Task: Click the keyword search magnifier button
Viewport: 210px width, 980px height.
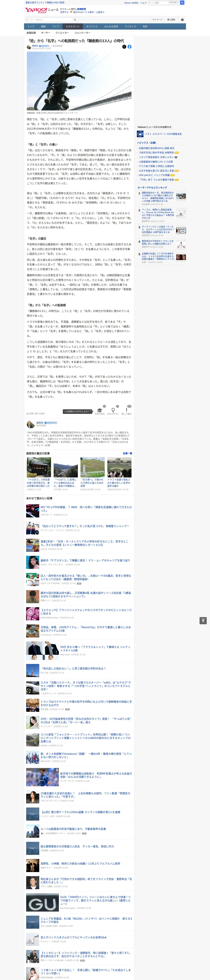Action: 75,20
